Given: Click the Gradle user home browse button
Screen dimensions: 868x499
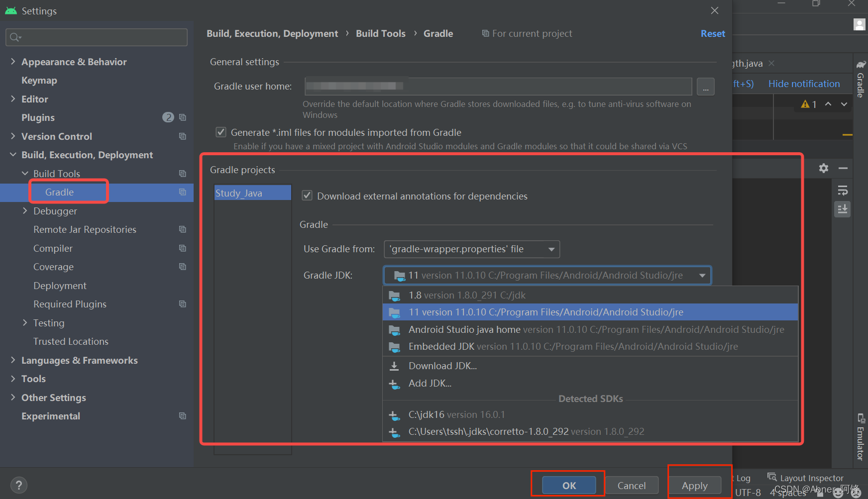Looking at the screenshot, I should coord(706,87).
